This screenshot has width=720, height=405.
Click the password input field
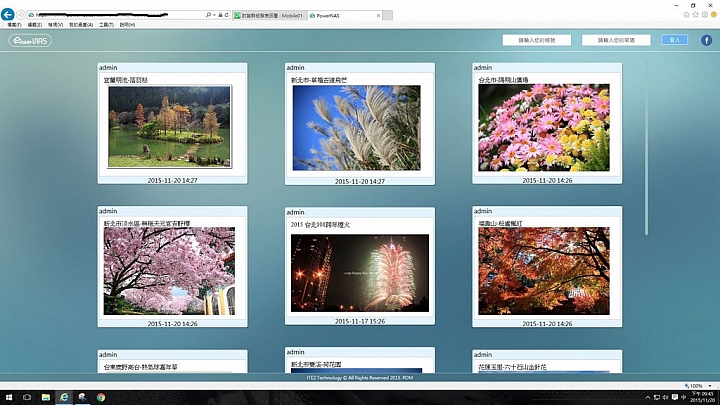click(x=616, y=40)
